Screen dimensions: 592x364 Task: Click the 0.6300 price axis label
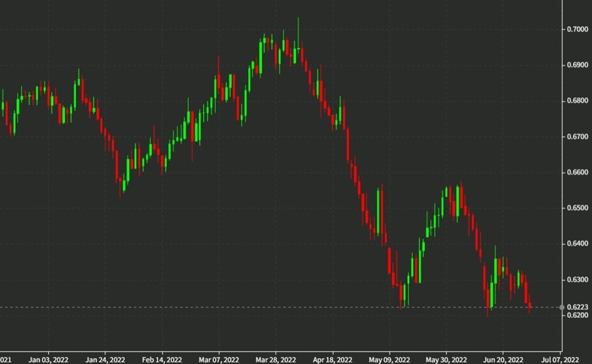tap(578, 280)
